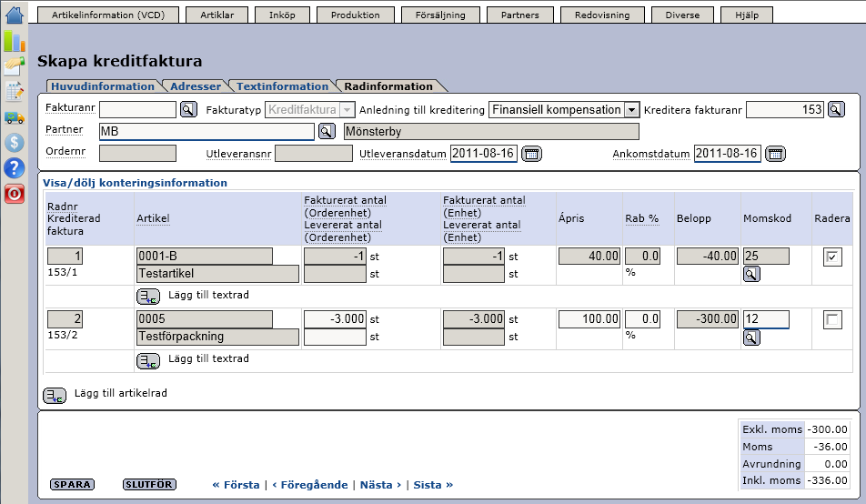This screenshot has width=866, height=504.
Task: Add text row under Testförpackning
Action: 148,361
